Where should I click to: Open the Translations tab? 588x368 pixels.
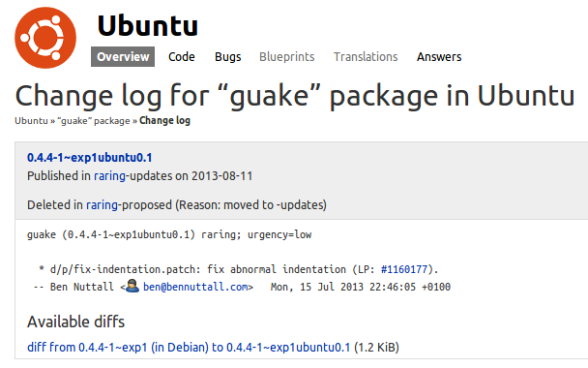coord(366,57)
